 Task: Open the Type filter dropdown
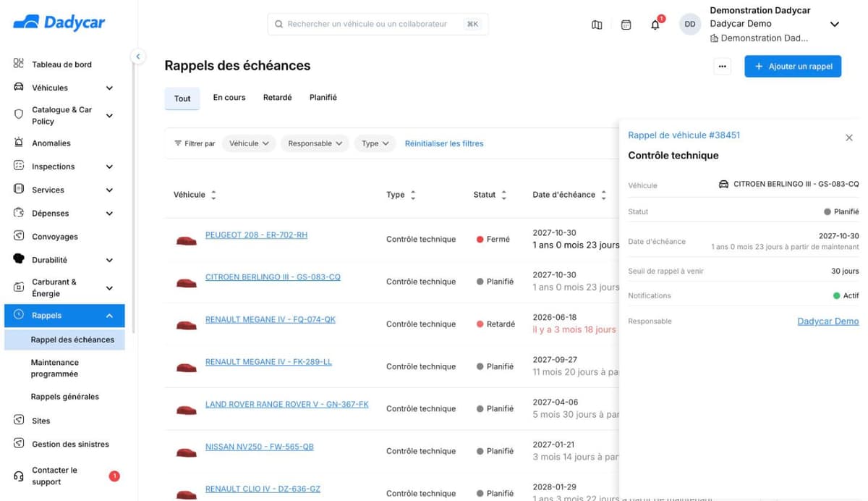[375, 143]
